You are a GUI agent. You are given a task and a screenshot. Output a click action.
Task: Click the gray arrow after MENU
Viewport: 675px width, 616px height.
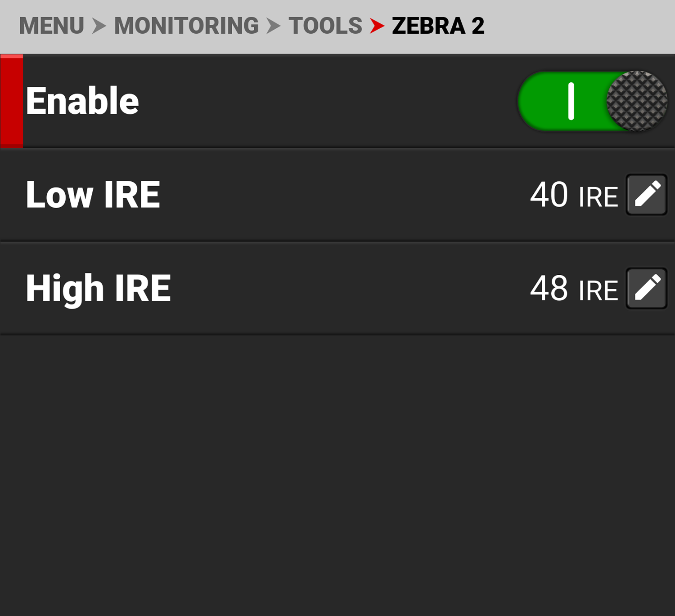(x=99, y=26)
